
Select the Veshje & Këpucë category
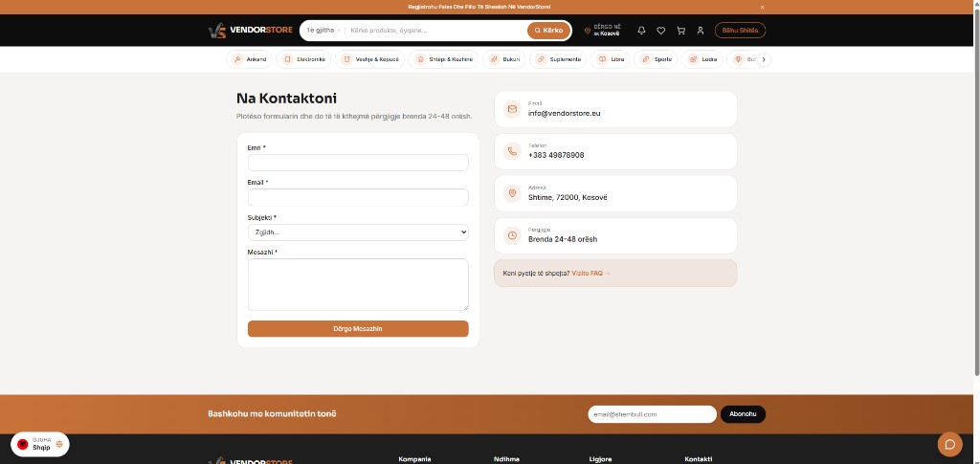(x=370, y=59)
